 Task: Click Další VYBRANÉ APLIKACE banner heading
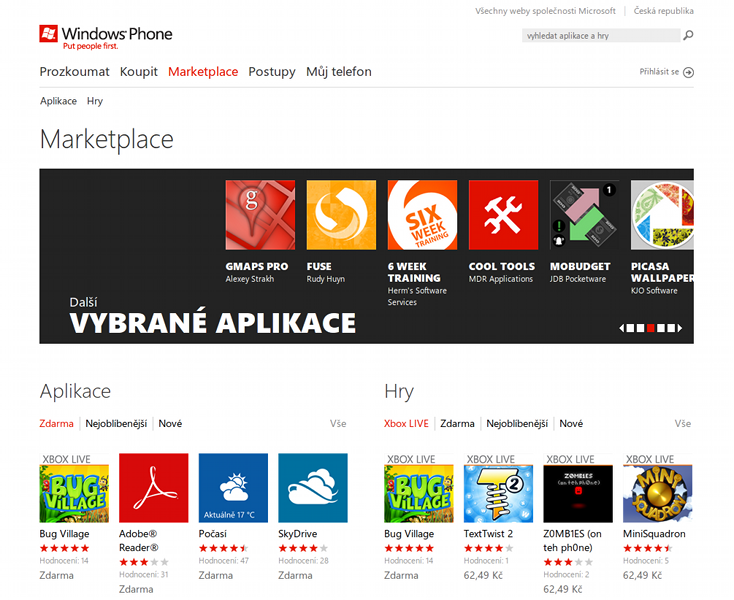click(x=213, y=316)
